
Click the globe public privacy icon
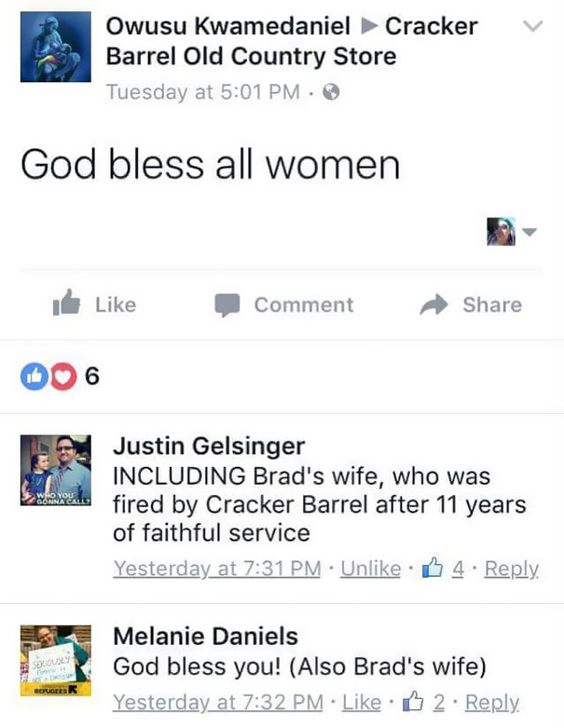pyautogui.click(x=329, y=91)
